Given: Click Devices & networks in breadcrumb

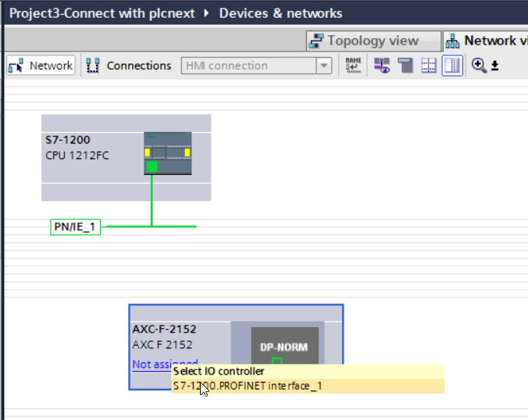Looking at the screenshot, I should coord(280,13).
